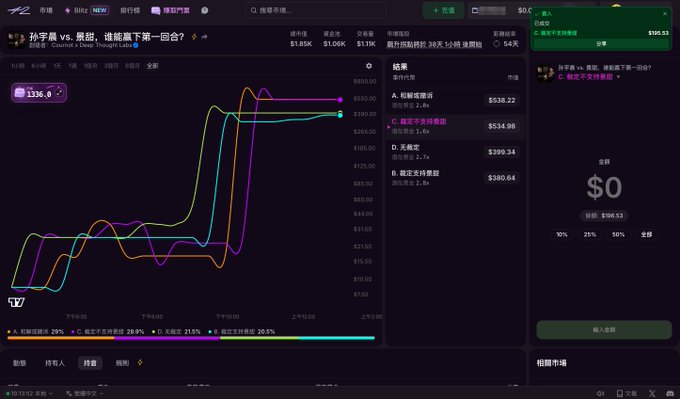This screenshot has width=680, height=399.
Task: Choose the 25% amount preset
Action: click(590, 234)
